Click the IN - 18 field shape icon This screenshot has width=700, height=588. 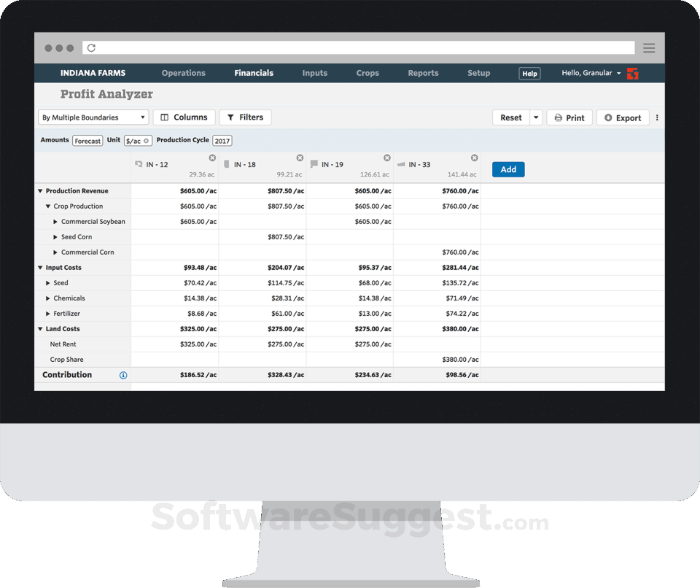(226, 164)
